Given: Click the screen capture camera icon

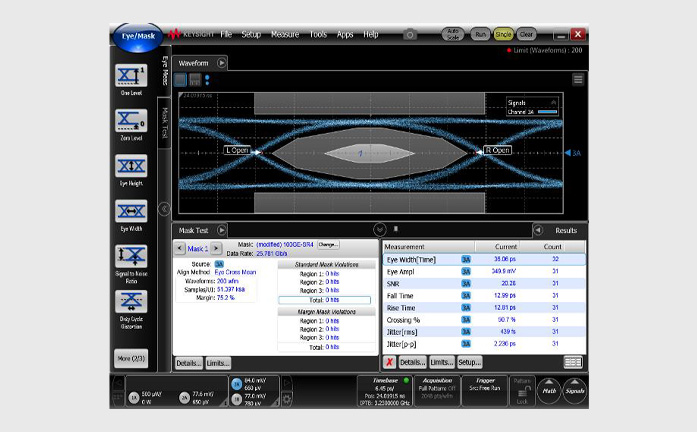Looking at the screenshot, I should 410,34.
